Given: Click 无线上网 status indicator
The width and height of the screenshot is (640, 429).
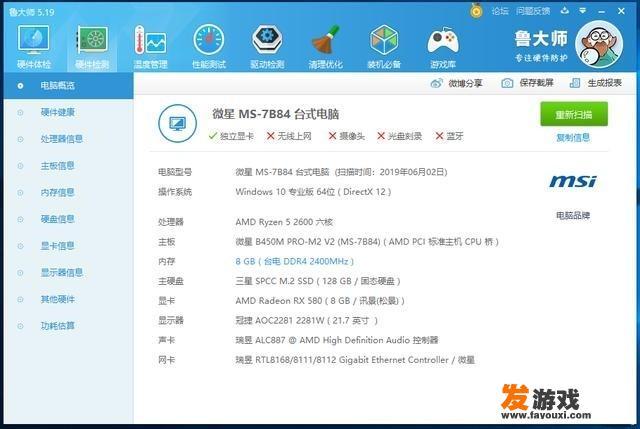Looking at the screenshot, I should pyautogui.click(x=289, y=136).
